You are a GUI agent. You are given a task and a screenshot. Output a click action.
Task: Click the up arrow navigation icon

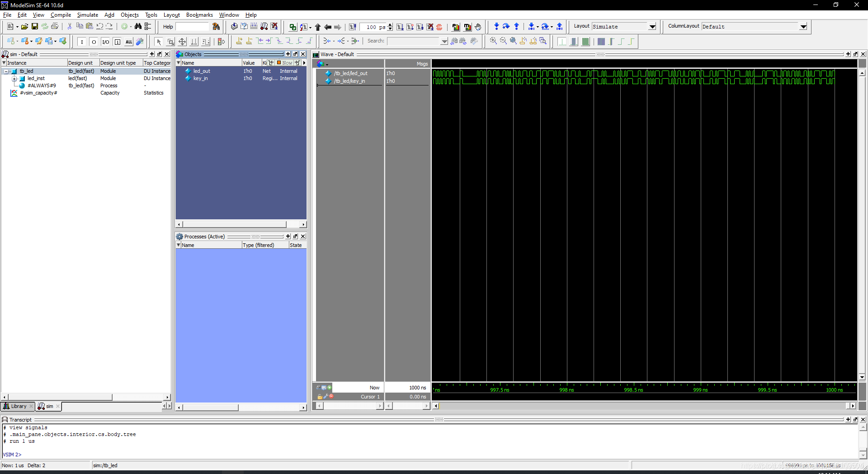click(317, 27)
